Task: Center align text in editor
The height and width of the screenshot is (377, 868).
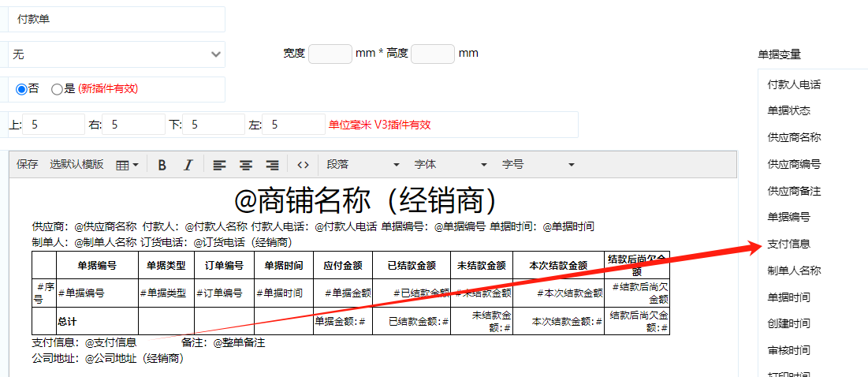Action: click(x=246, y=165)
